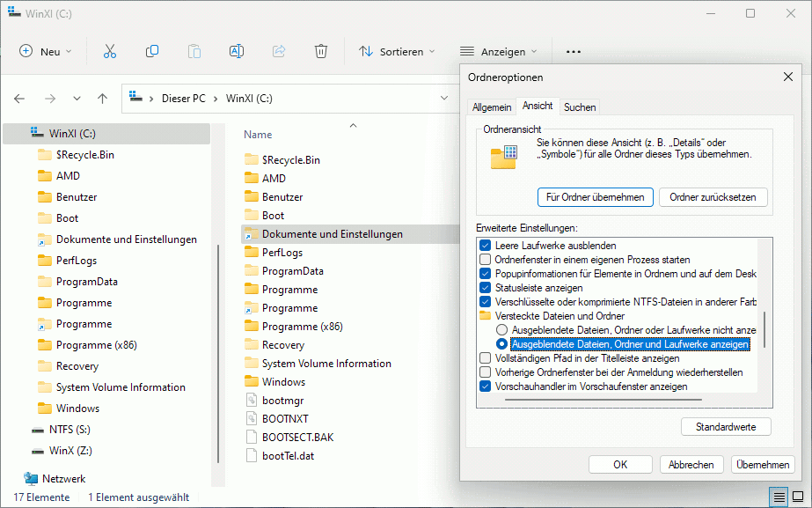This screenshot has height=508, width=812.
Task: Open the Neu dropdown menu
Action: [x=46, y=51]
